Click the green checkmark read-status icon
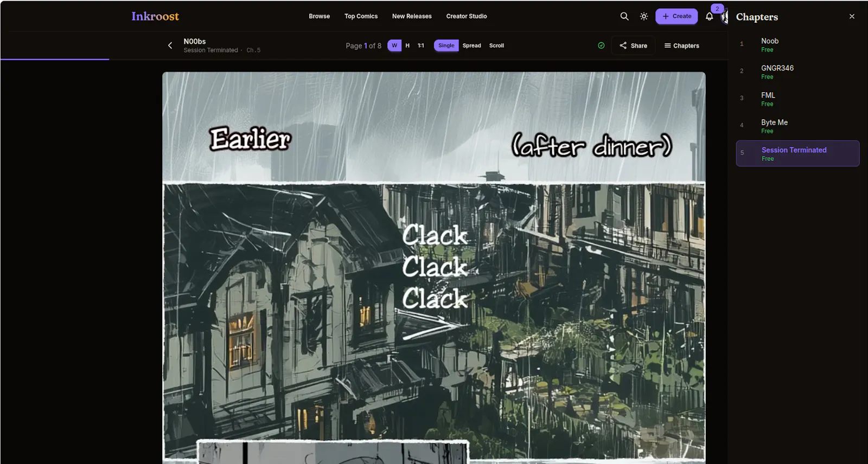Image resolution: width=868 pixels, height=464 pixels. 601,46
